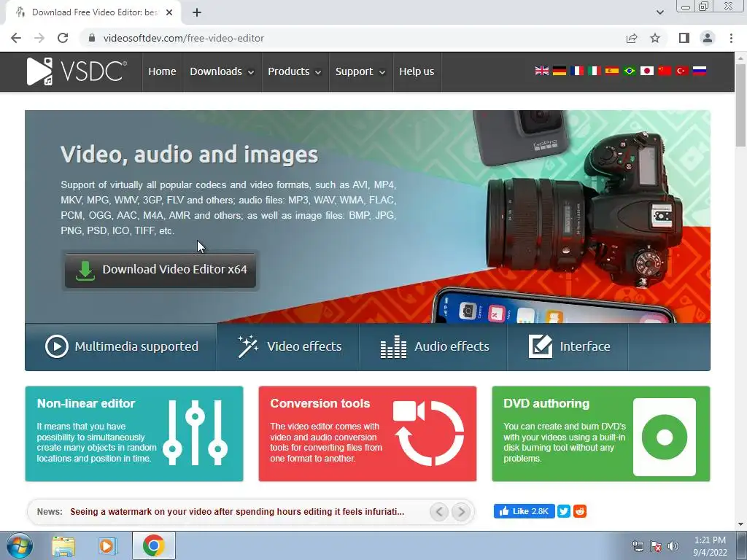This screenshot has width=747, height=560.
Task: Select the Italian flag language
Action: click(x=594, y=71)
